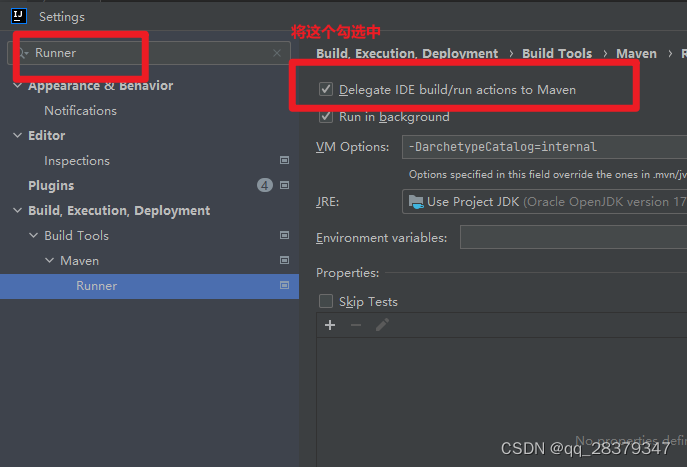
Task: Collapse Build, Execution, Deployment section
Action: (x=18, y=210)
